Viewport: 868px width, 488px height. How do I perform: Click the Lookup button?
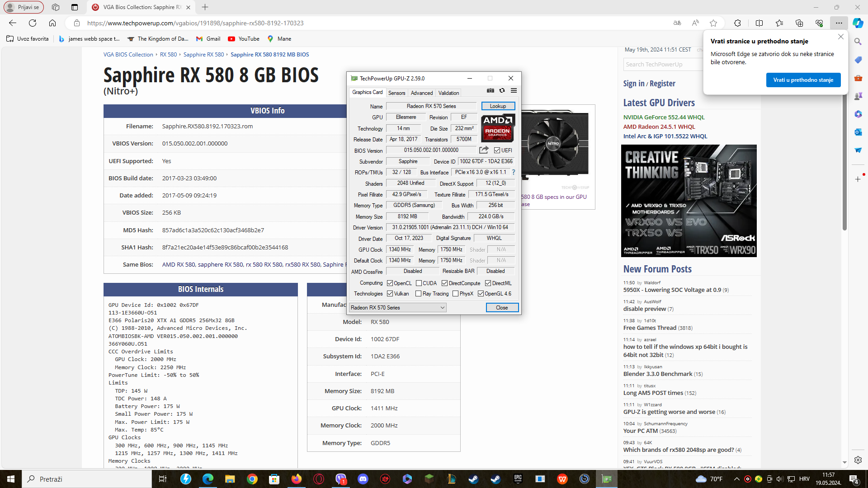[x=498, y=106]
